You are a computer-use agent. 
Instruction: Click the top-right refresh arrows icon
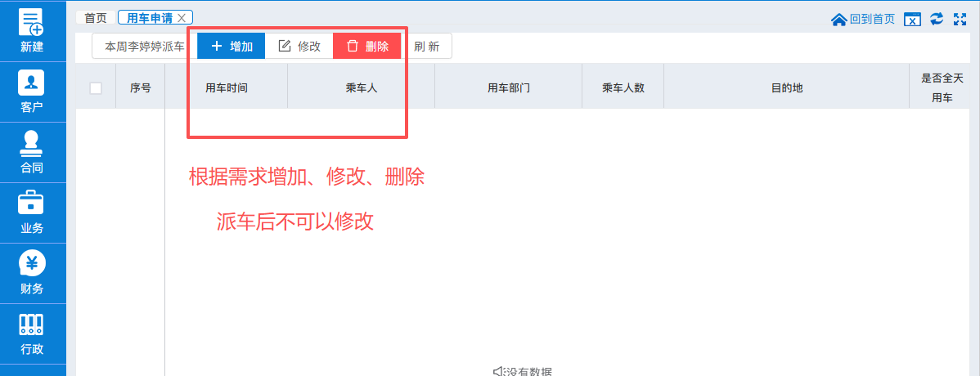tap(937, 19)
